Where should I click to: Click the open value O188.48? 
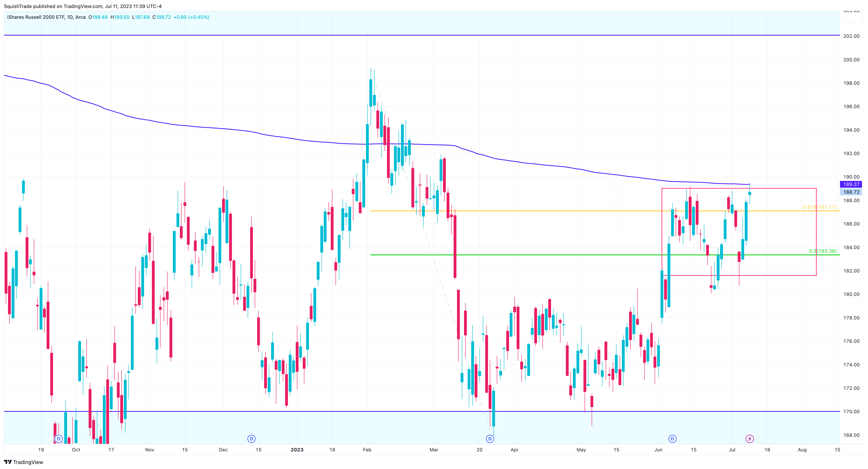98,17
